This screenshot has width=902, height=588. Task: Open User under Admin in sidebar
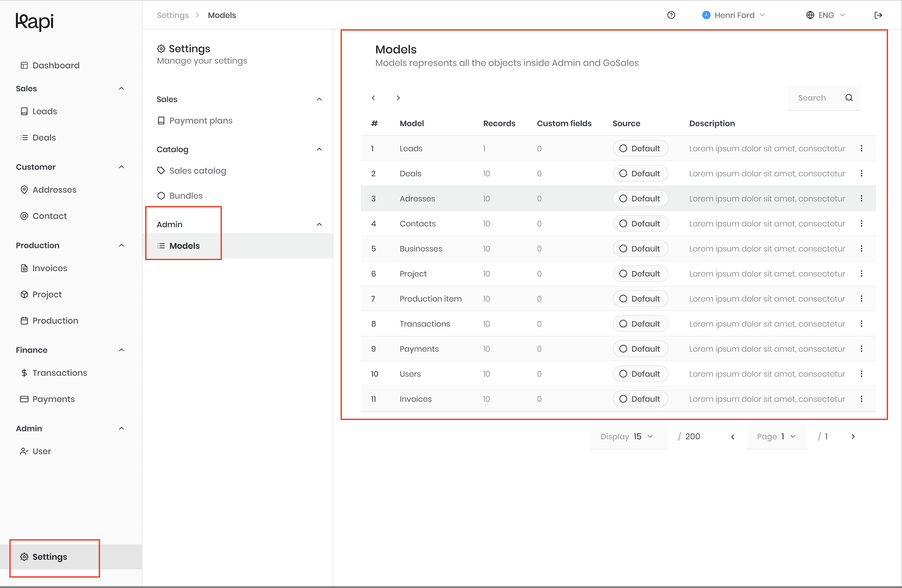click(36, 451)
